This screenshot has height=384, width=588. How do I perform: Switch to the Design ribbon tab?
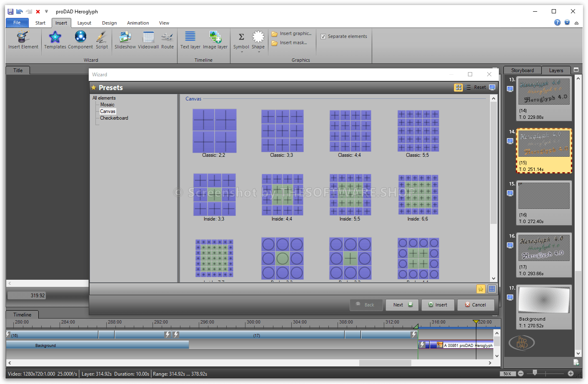(x=109, y=23)
